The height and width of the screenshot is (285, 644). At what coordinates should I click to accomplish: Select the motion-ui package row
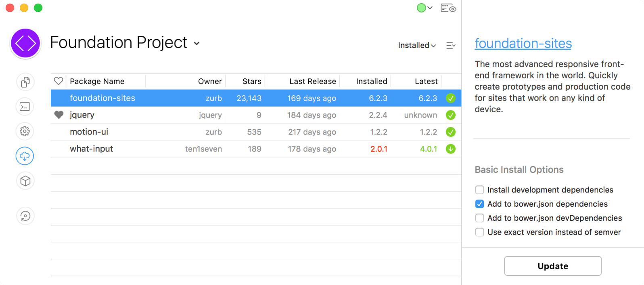tap(256, 132)
